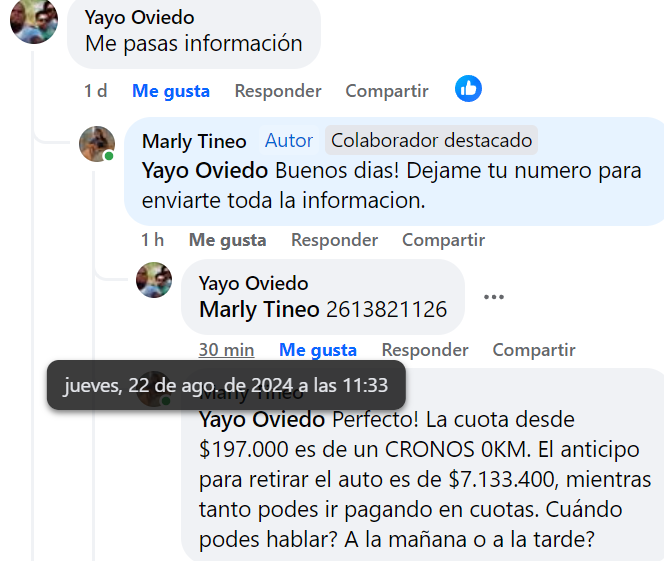The width and height of the screenshot is (664, 561).
Task: Click Compartir under Marly's Buenos dias reply
Action: pos(443,240)
